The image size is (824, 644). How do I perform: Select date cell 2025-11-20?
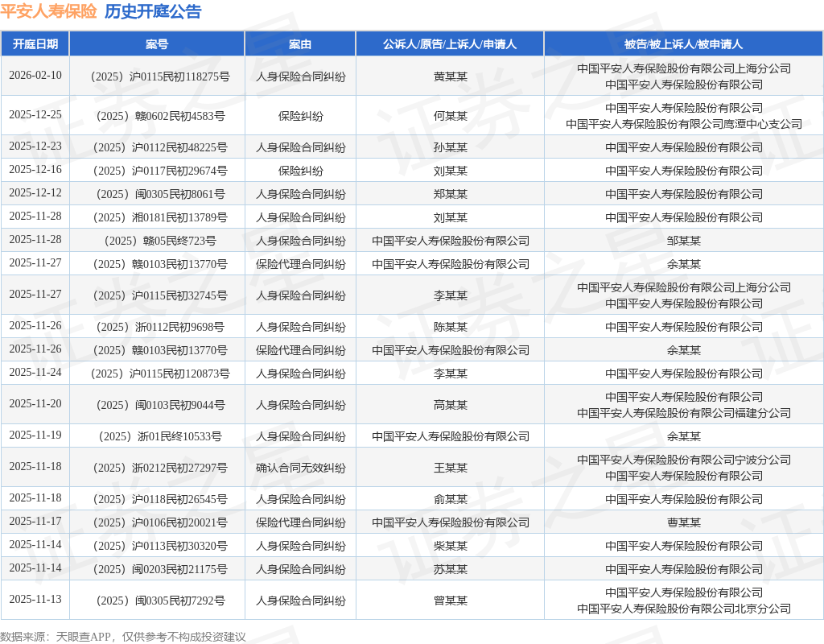point(35,404)
